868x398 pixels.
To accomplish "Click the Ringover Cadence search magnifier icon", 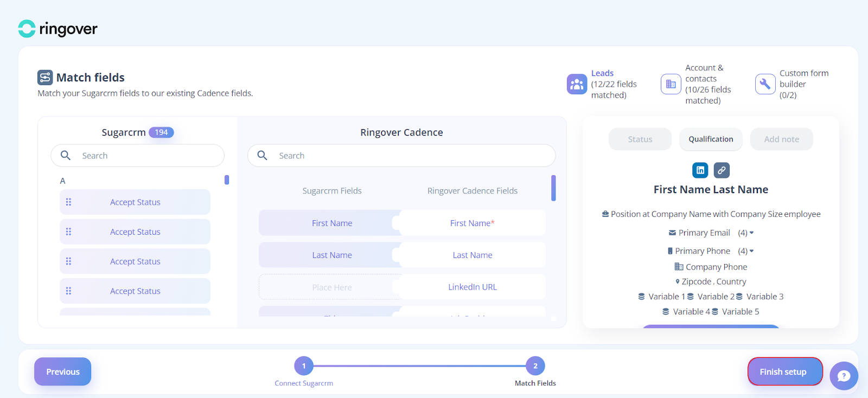I will (x=263, y=156).
